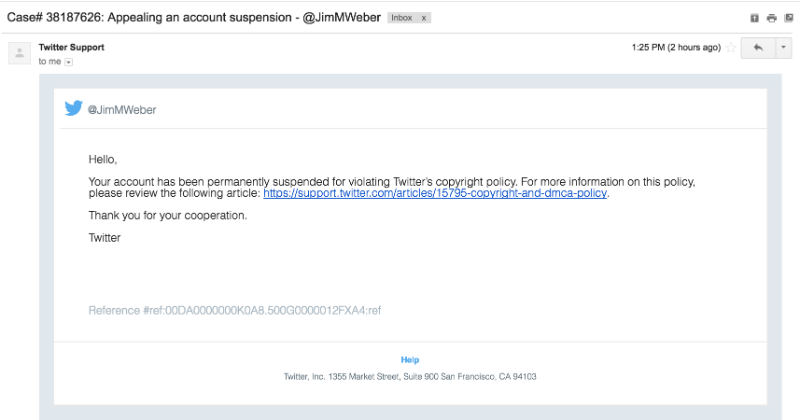The height and width of the screenshot is (420, 800).
Task: Click the expand all messages icon
Action: tap(754, 19)
